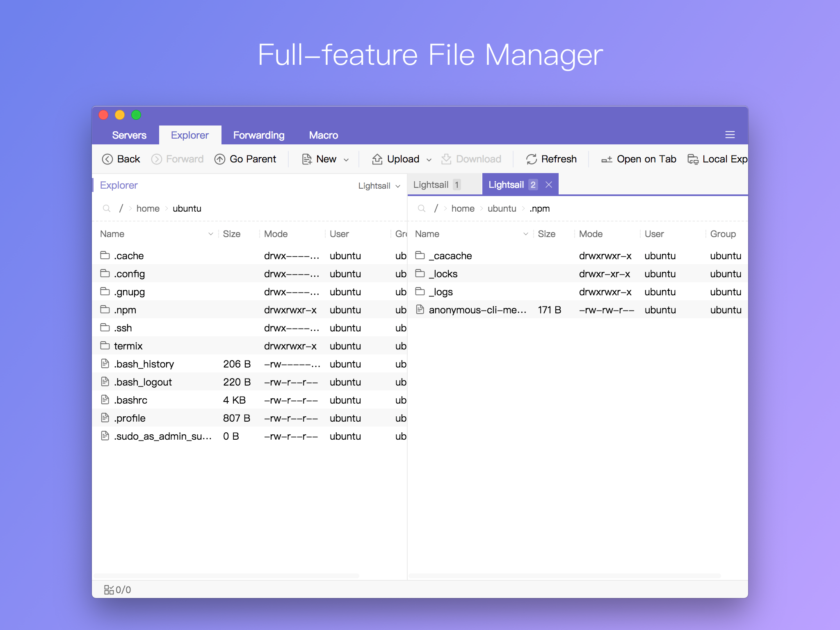Close the Lightsail 2 tab
The image size is (840, 630).
pos(549,185)
